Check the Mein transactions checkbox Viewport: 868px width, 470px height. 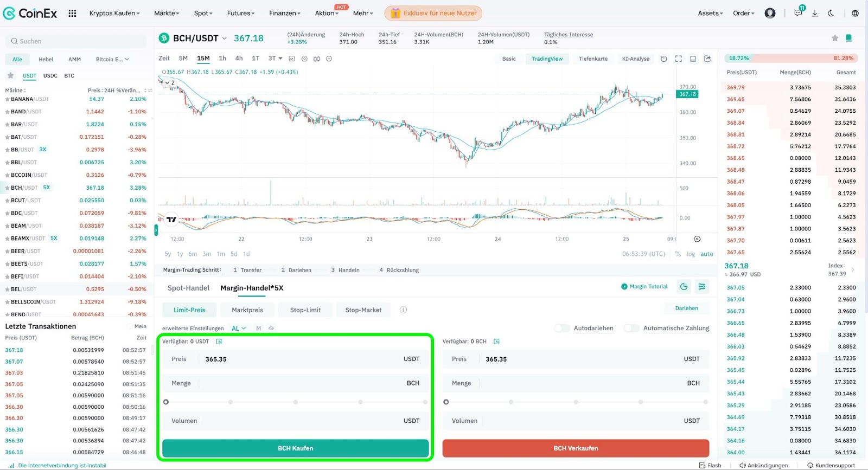(x=130, y=326)
